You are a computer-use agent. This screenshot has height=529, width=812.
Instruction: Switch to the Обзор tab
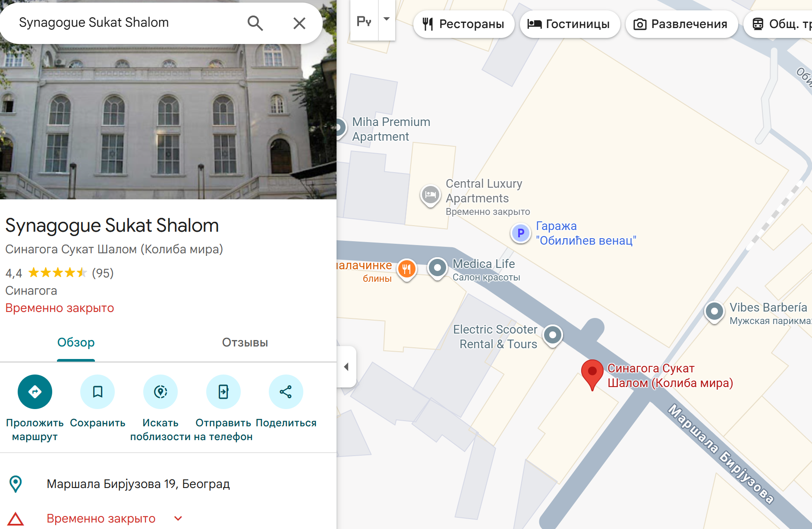76,343
